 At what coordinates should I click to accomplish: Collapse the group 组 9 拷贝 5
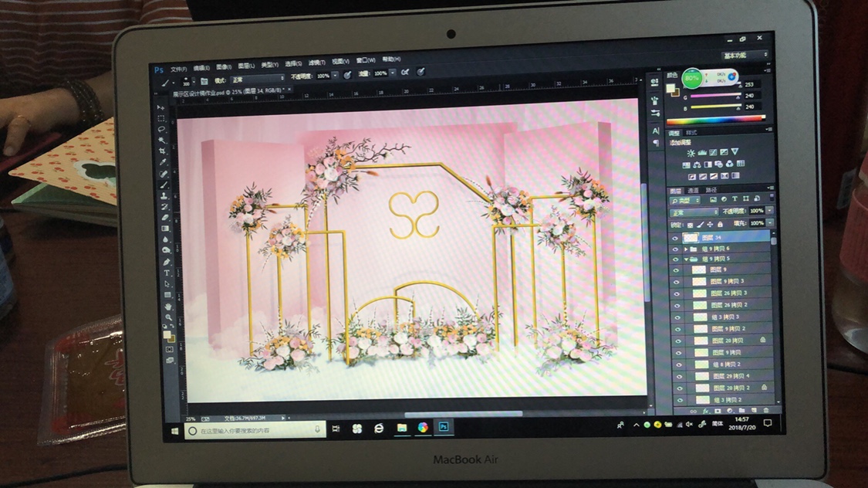point(686,259)
